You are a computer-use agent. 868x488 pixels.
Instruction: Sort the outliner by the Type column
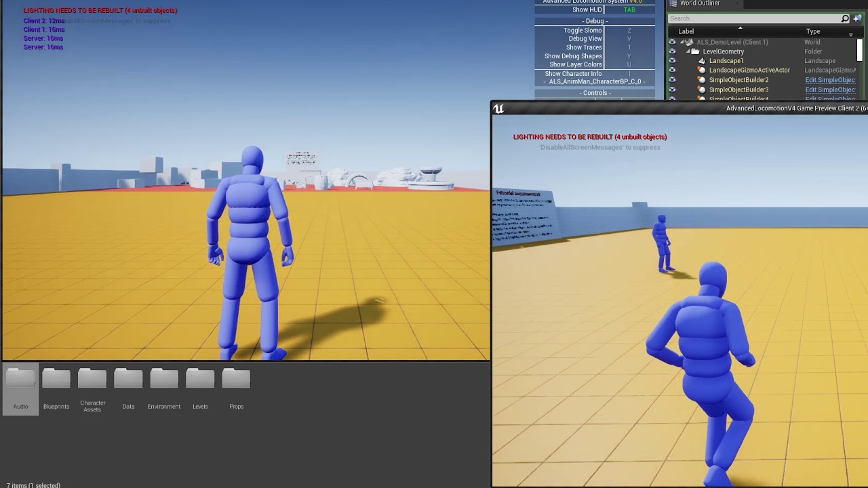pos(813,31)
